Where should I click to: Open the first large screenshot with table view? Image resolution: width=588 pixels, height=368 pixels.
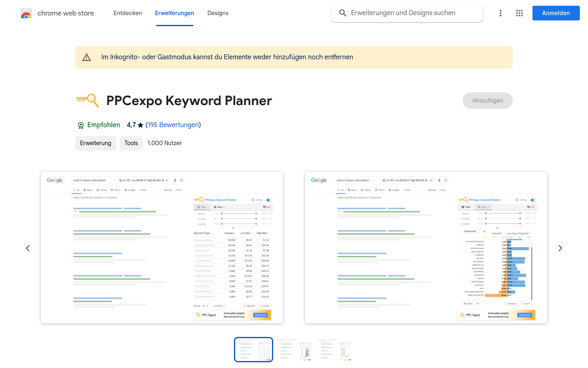click(x=162, y=247)
